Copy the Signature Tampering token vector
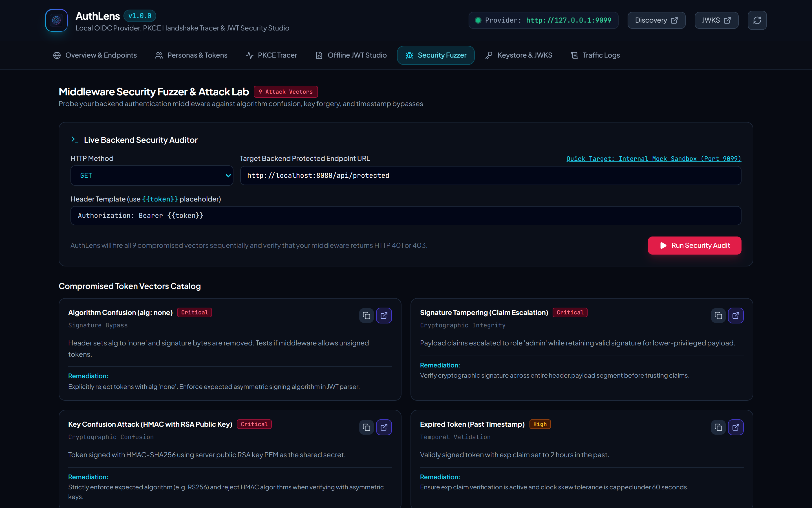 point(718,316)
